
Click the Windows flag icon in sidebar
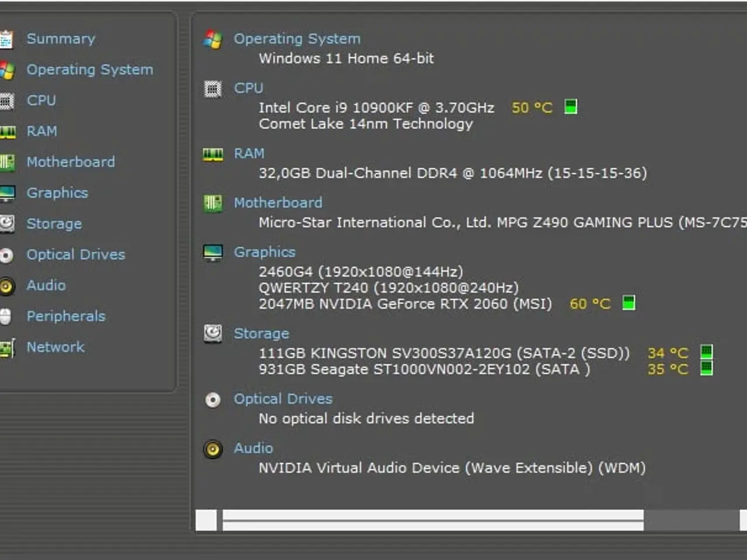coord(7,70)
